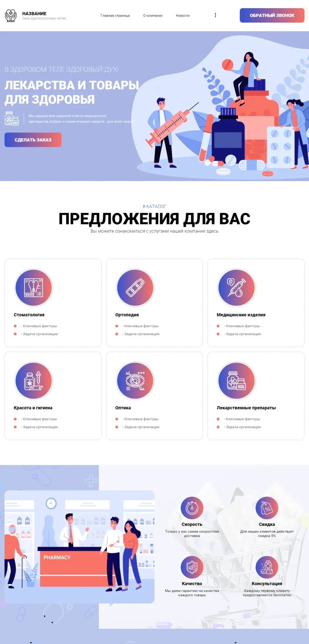Open the Консультация nurse icon
Viewport: 309px width, 644px height.
tap(267, 567)
